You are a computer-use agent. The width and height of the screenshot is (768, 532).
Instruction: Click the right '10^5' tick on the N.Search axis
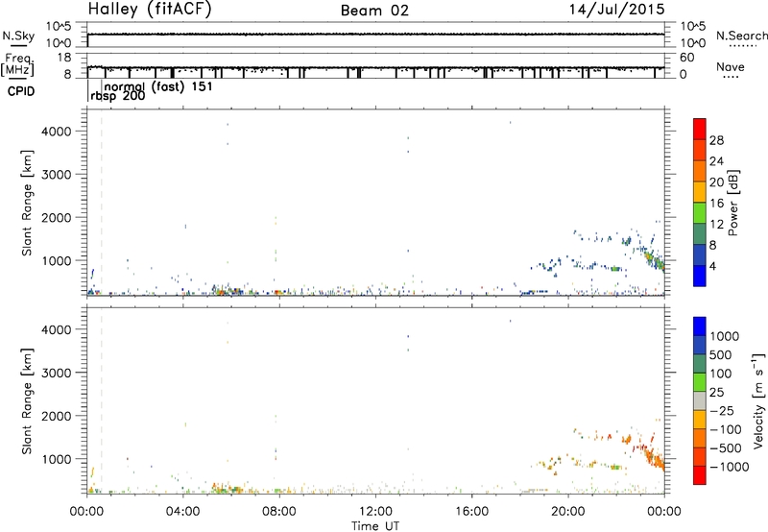[x=692, y=27]
